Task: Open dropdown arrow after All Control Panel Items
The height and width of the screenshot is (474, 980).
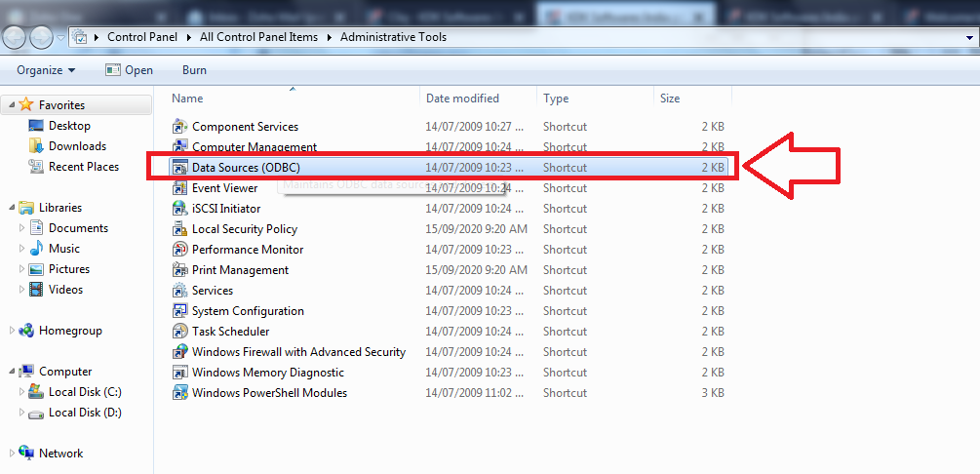Action: (330, 37)
